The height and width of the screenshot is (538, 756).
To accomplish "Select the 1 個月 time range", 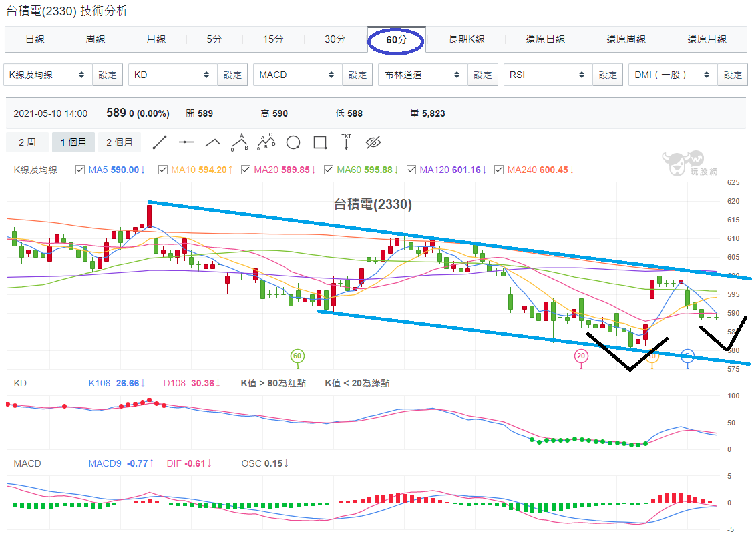I will [x=73, y=142].
